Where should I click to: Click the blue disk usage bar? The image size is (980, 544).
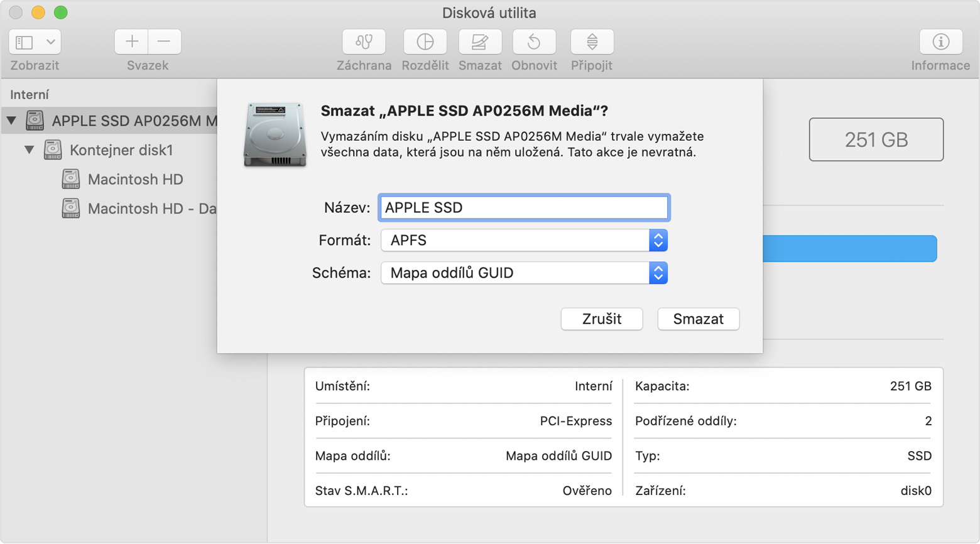[x=849, y=249]
